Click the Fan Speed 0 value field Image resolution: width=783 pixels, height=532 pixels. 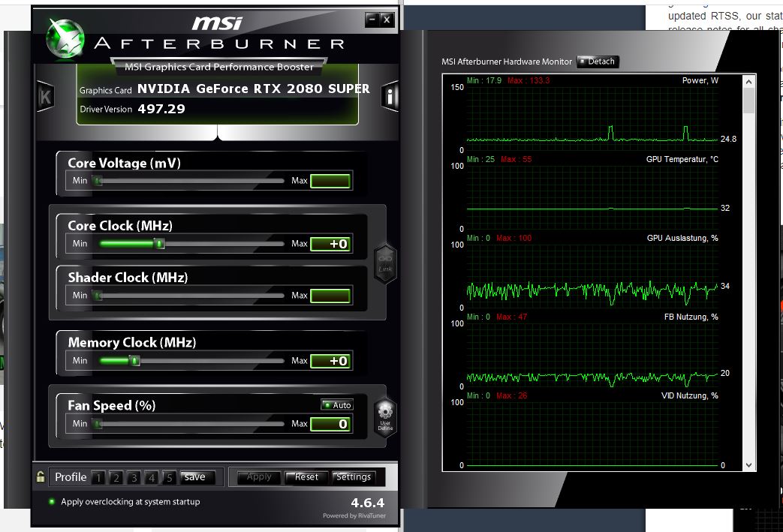[330, 424]
